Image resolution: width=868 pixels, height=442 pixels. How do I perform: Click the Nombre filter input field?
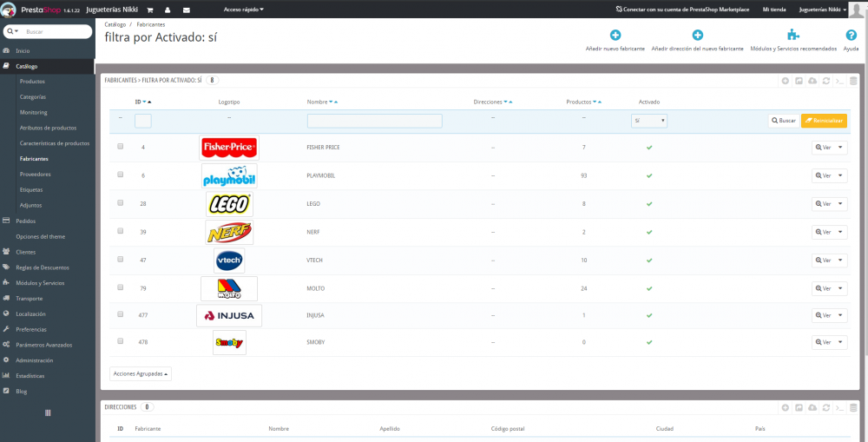click(375, 121)
